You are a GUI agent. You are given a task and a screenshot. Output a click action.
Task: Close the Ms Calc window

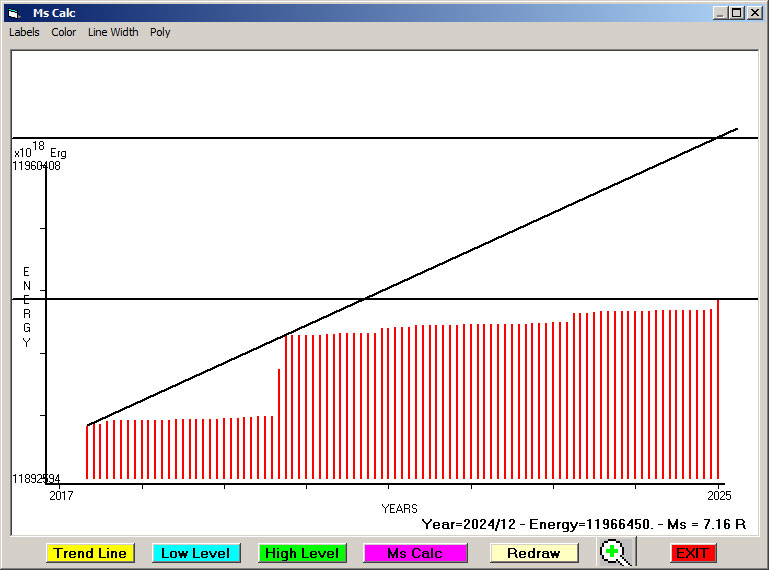coord(754,13)
